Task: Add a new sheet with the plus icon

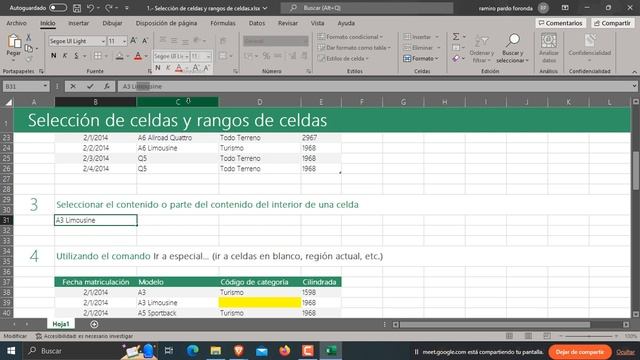Action: pyautogui.click(x=94, y=324)
